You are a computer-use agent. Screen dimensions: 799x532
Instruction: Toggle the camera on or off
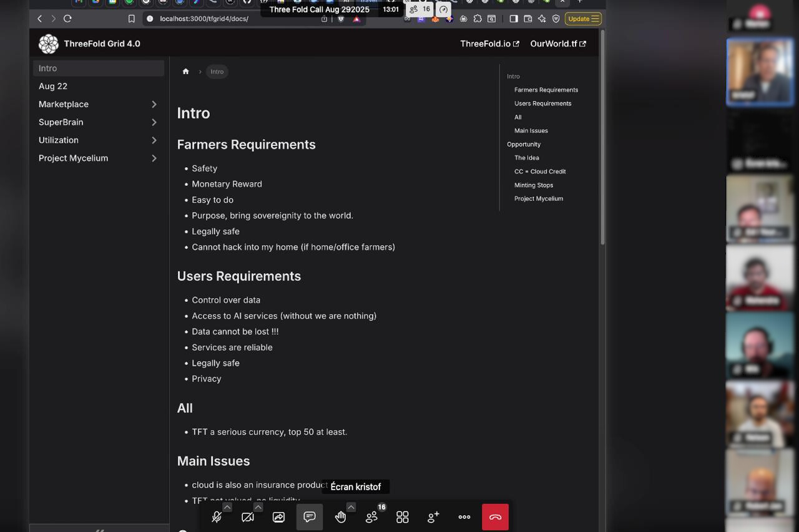point(248,517)
